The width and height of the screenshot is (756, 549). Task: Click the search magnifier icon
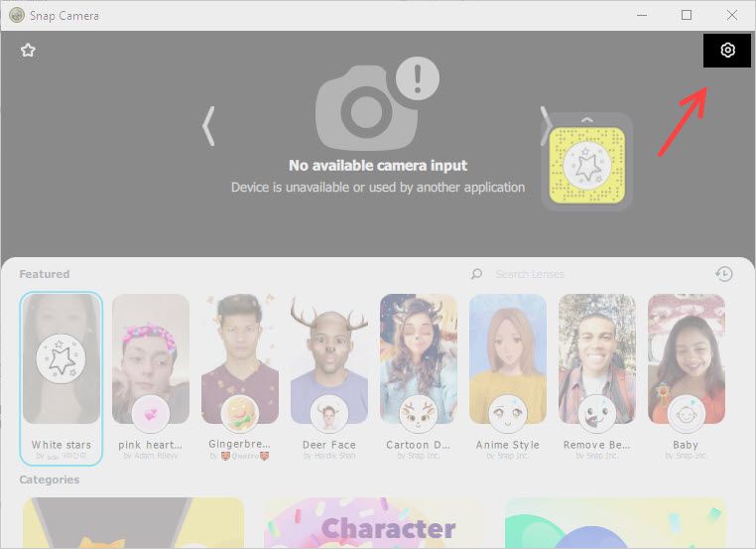(476, 274)
